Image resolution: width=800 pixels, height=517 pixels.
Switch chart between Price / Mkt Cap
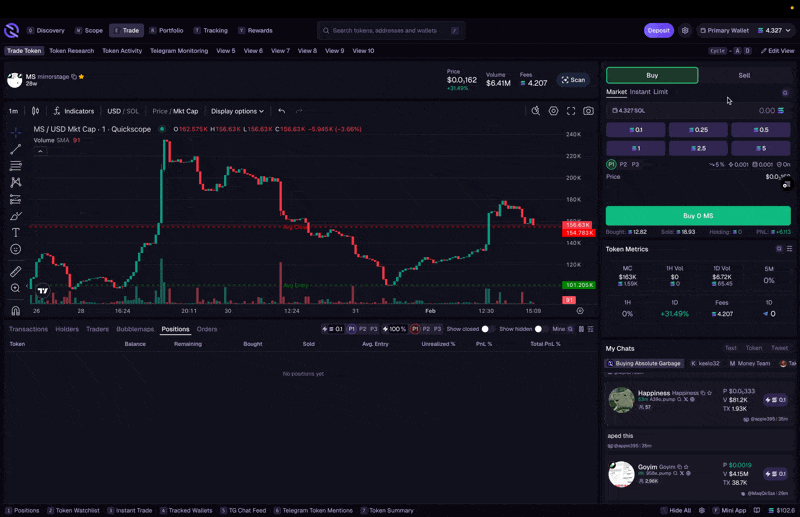(x=175, y=111)
